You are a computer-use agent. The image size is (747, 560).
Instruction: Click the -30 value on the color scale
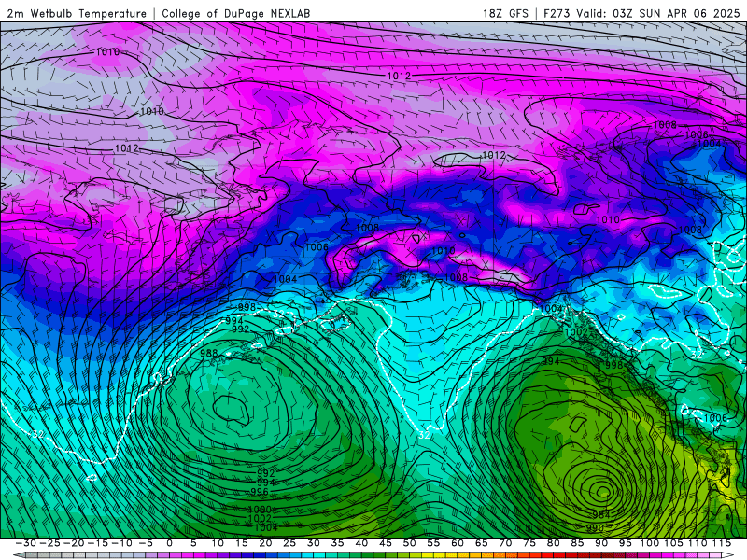click(x=26, y=543)
